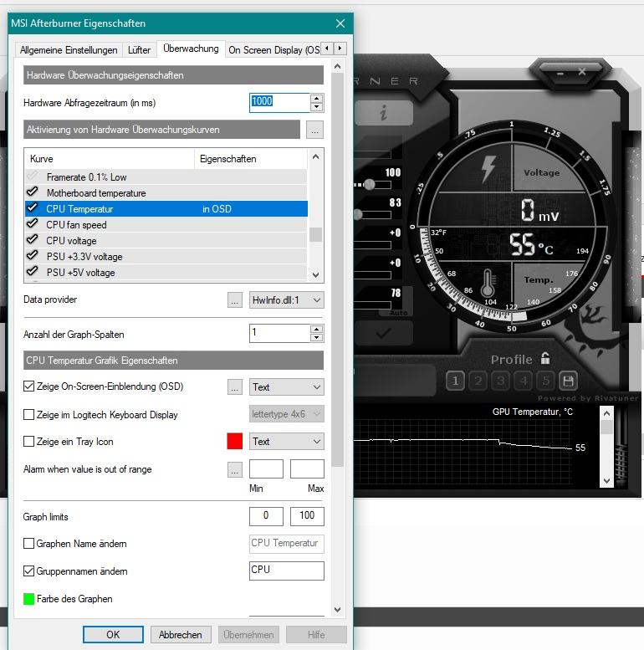Screen dimensions: 644x650
Task: Click the Graph limits minimum field
Action: [266, 516]
